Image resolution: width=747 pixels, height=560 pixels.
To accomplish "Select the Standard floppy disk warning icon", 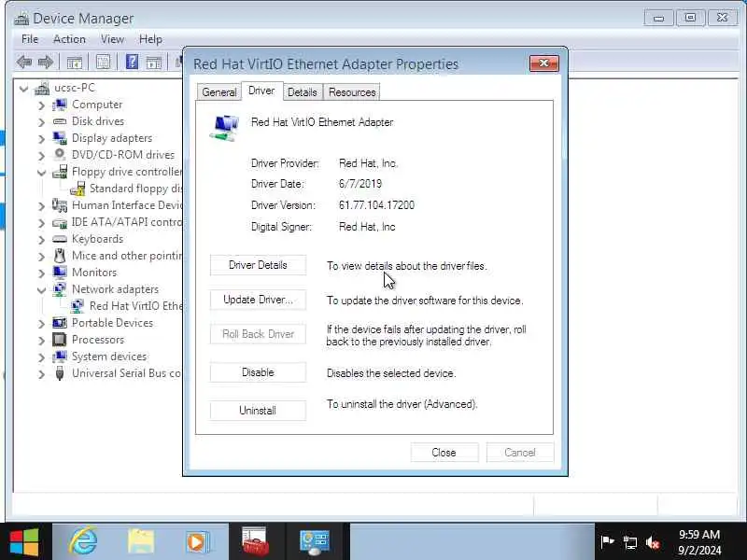I will (78, 189).
